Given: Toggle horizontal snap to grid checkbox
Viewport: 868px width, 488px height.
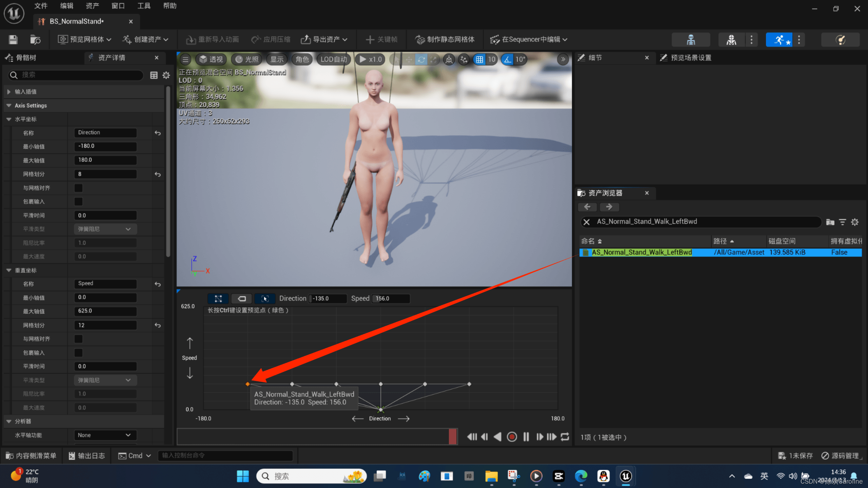Looking at the screenshot, I should [78, 188].
